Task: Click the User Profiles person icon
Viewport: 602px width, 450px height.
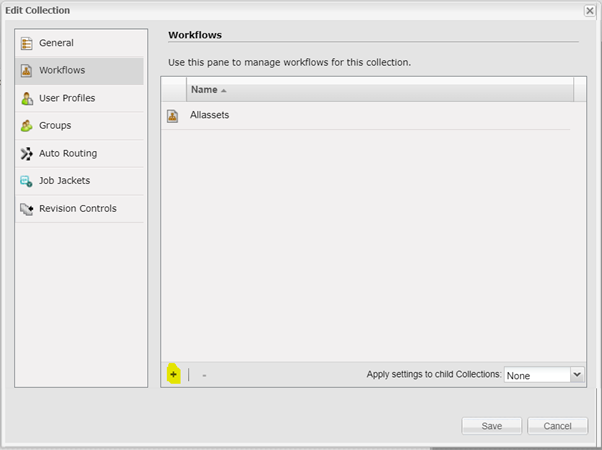Action: tap(27, 99)
